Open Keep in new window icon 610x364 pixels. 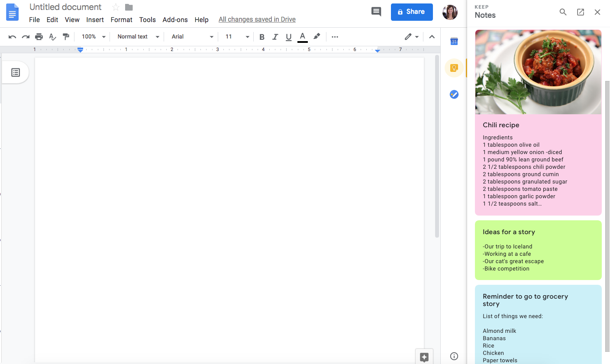(x=581, y=12)
